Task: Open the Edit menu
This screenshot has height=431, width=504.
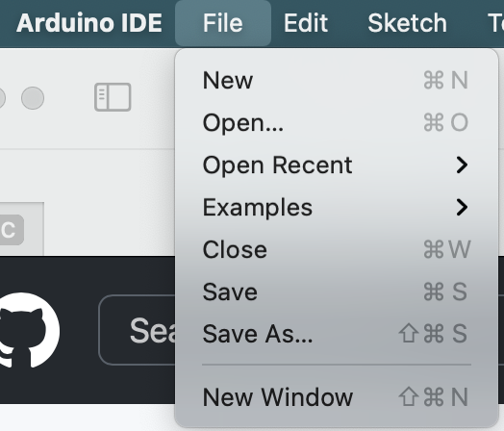Action: coord(305,23)
